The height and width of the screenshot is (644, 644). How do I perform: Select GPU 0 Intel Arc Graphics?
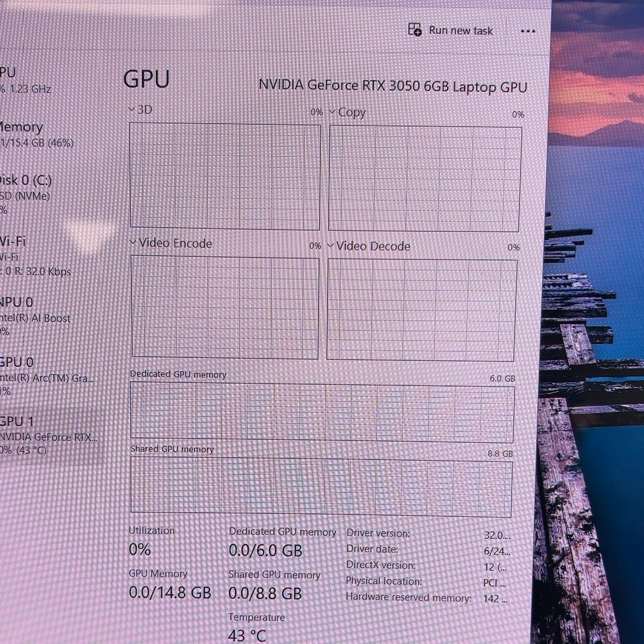coord(46,376)
